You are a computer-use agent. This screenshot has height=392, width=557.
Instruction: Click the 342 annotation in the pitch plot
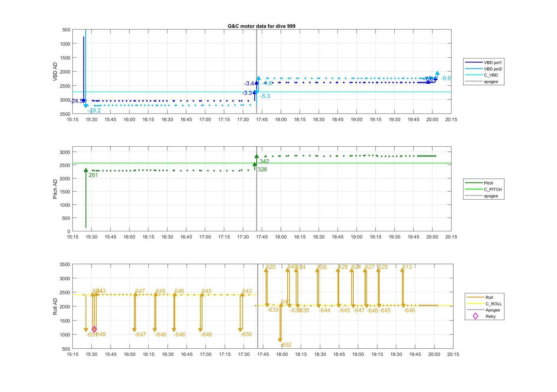(265, 161)
